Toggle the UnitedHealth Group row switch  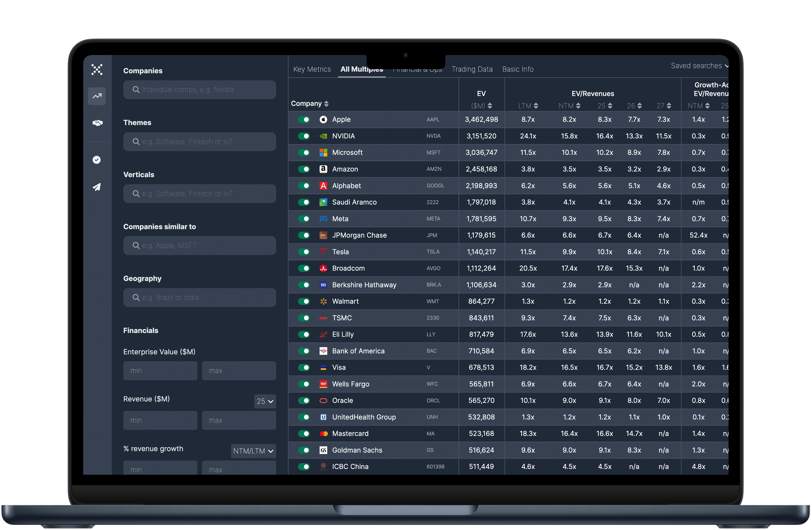(x=304, y=417)
